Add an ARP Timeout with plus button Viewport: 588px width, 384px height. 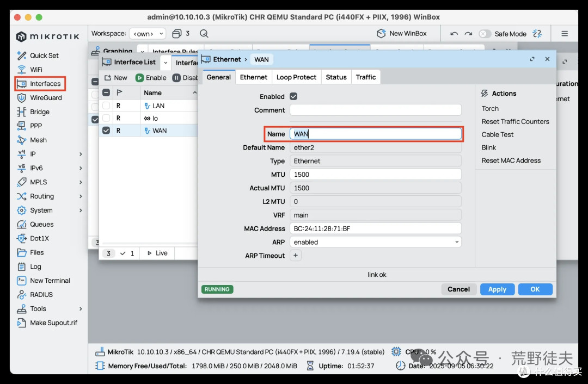(296, 256)
